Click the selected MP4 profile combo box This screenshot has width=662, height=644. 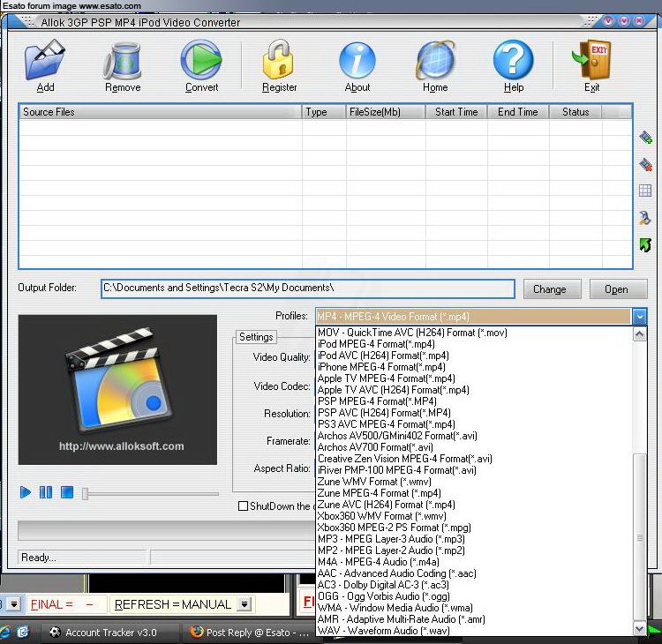pyautogui.click(x=473, y=317)
